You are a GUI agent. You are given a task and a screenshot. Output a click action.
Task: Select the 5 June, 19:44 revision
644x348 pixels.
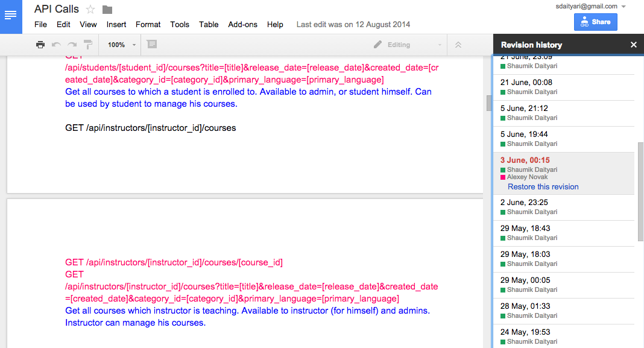coord(564,139)
